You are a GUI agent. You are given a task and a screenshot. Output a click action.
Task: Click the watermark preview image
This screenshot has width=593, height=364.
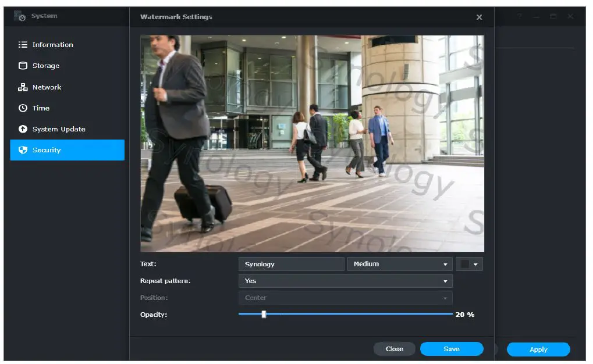click(311, 142)
